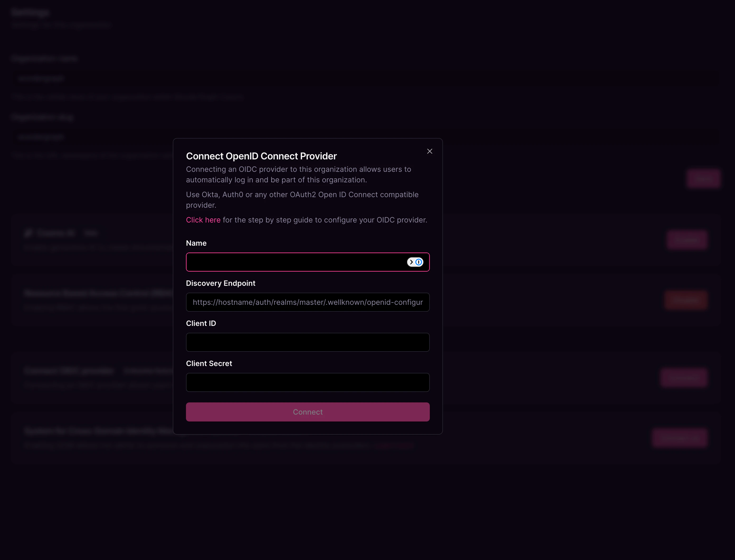Click the 1Password icon in the Name field
This screenshot has height=560, width=735.
(x=419, y=262)
